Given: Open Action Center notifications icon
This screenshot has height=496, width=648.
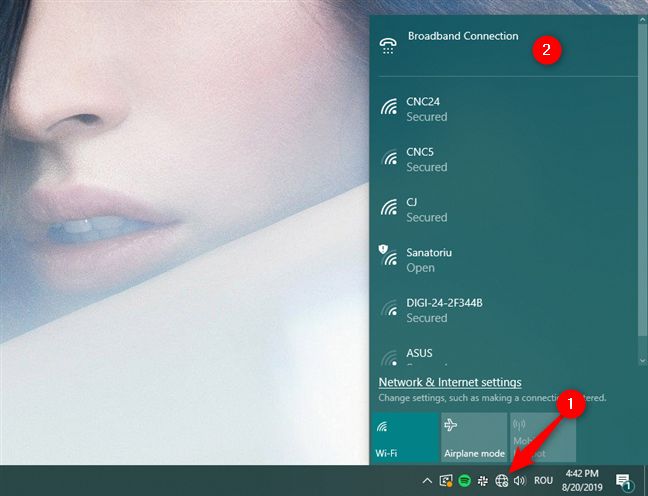Looking at the screenshot, I should pos(624,481).
